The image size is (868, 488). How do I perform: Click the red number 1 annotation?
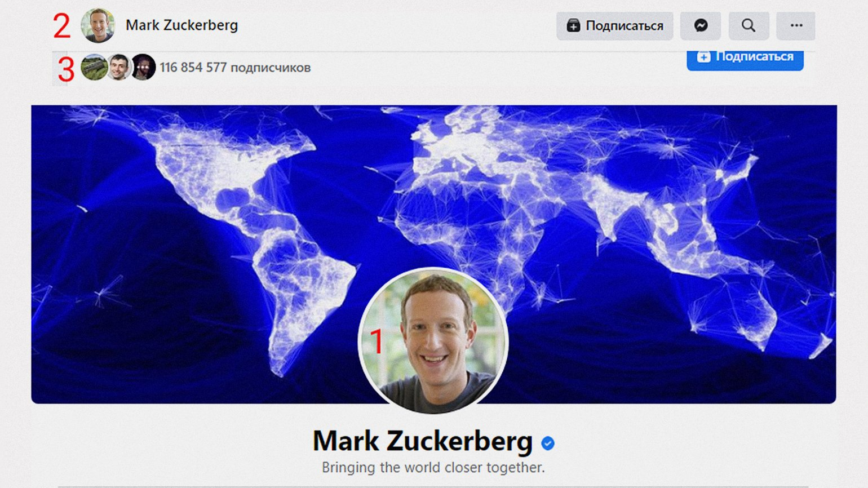pyautogui.click(x=377, y=341)
